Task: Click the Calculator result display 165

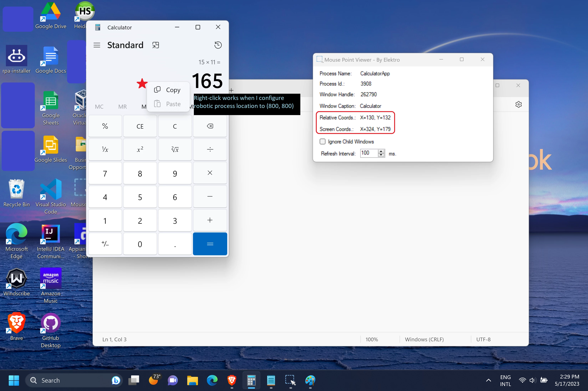Action: [x=207, y=81]
